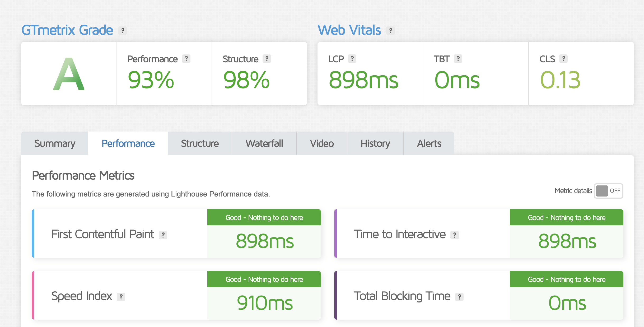Image resolution: width=644 pixels, height=327 pixels.
Task: Toggle the Metric details switch on
Action: click(608, 191)
